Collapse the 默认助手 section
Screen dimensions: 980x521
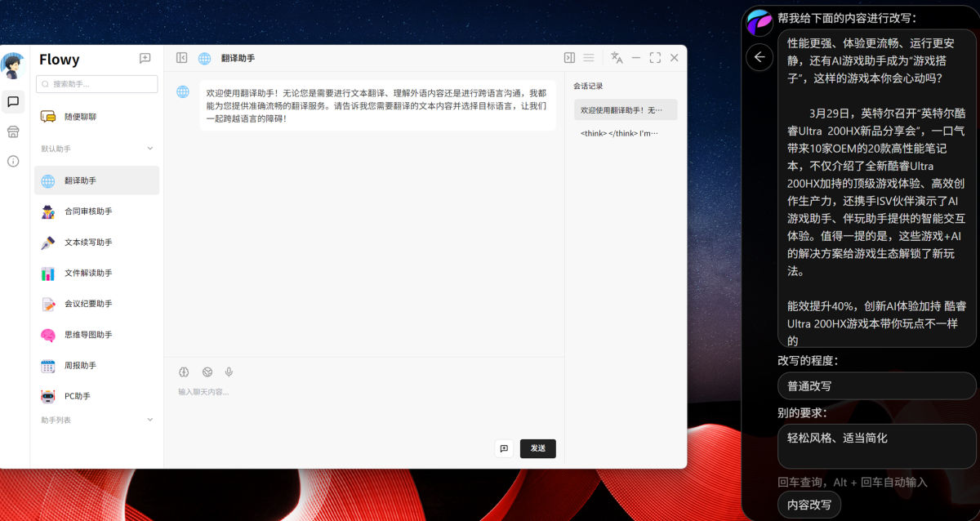pyautogui.click(x=149, y=149)
